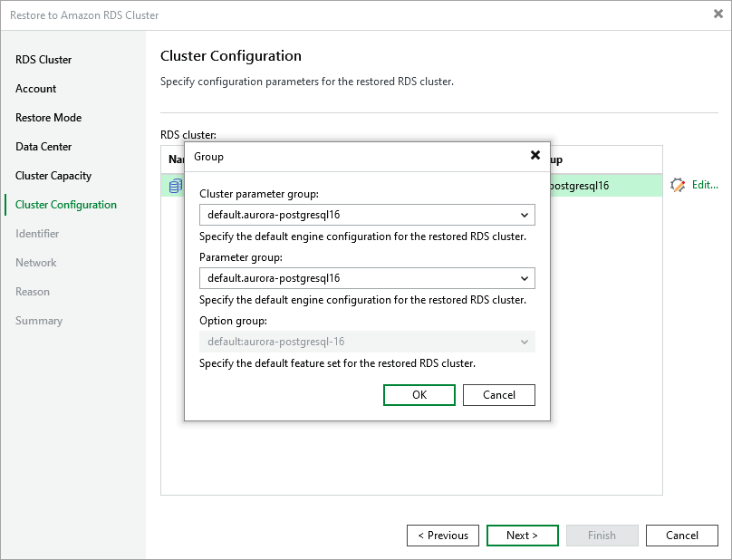The image size is (732, 560).
Task: Click the Edit gear icon
Action: tap(678, 185)
